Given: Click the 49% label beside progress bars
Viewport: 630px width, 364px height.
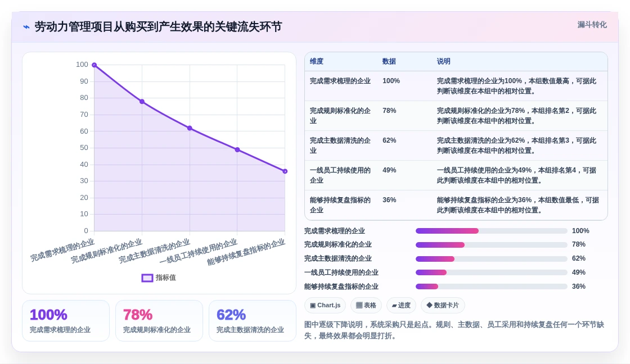Looking at the screenshot, I should pyautogui.click(x=579, y=272).
